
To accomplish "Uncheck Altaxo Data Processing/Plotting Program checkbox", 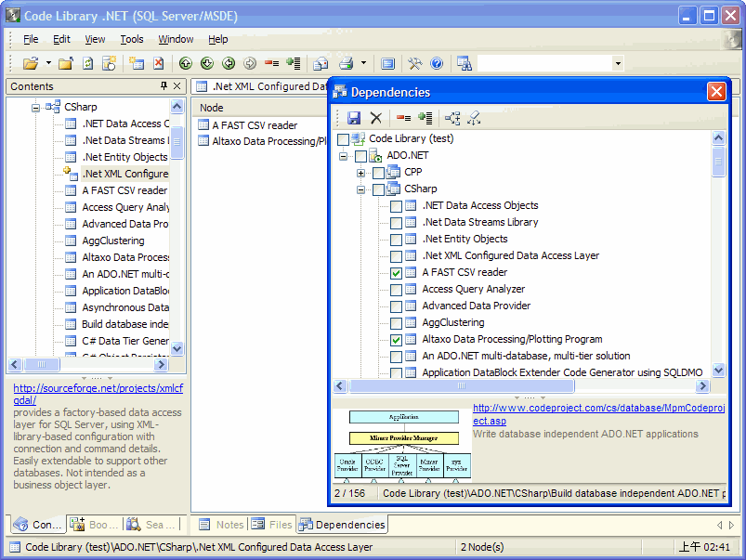I will coord(396,340).
